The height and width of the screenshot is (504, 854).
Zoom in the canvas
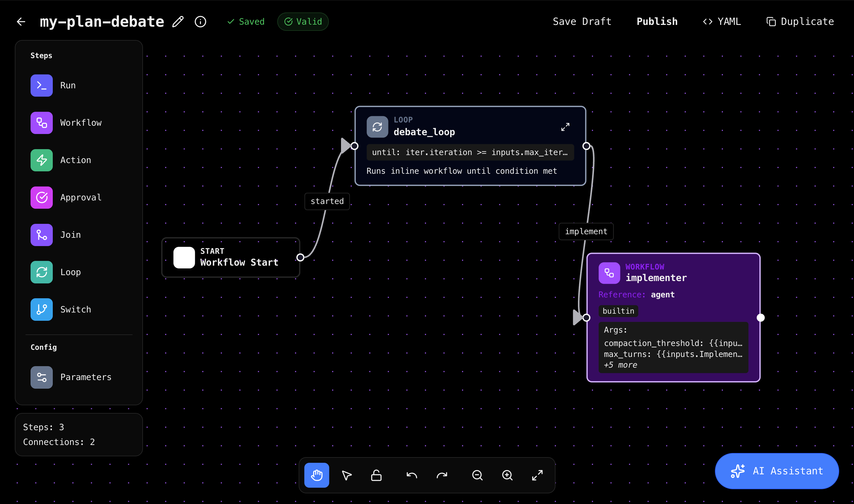tap(507, 475)
